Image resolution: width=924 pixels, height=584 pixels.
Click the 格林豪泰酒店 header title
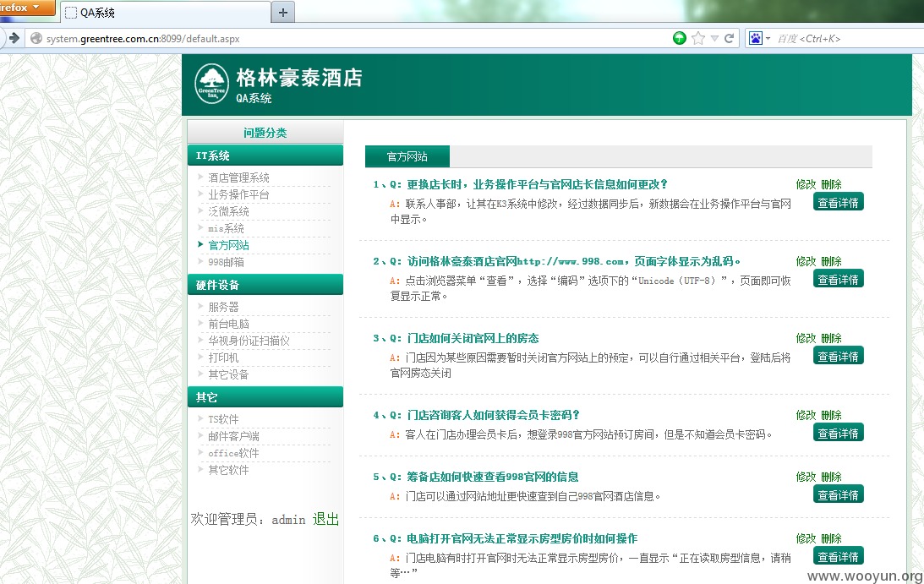299,78
